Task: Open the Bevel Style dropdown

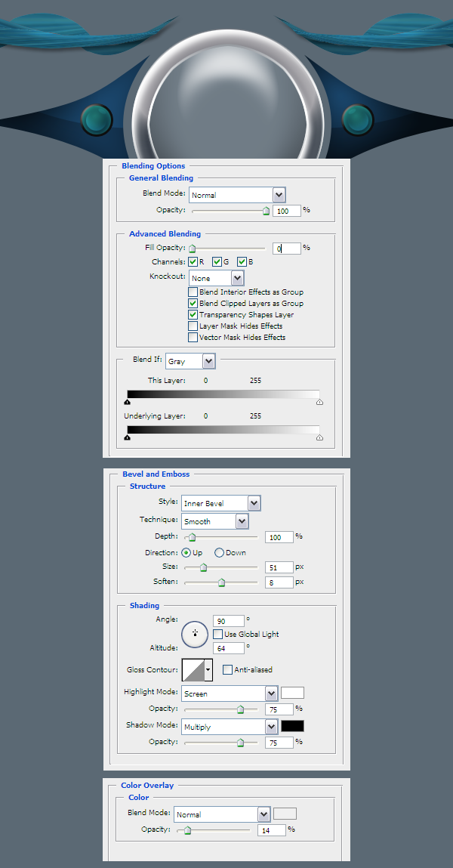Action: 220,503
